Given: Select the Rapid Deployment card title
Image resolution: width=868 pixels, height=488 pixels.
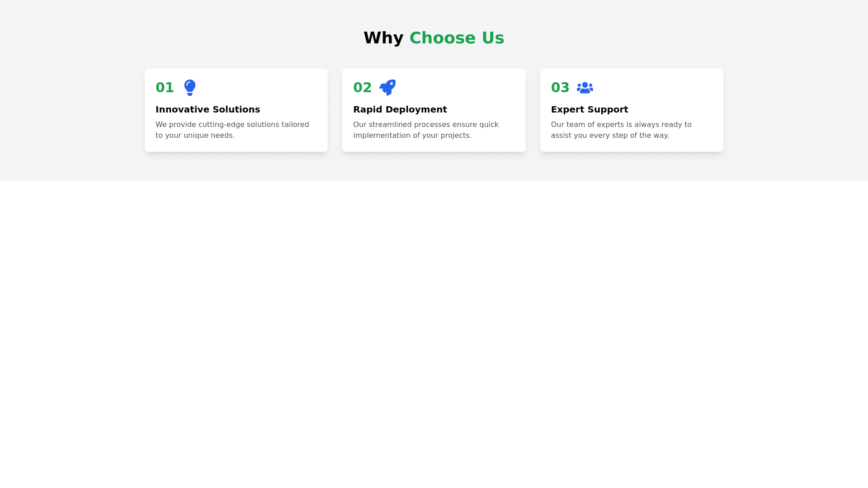Looking at the screenshot, I should pos(400,109).
